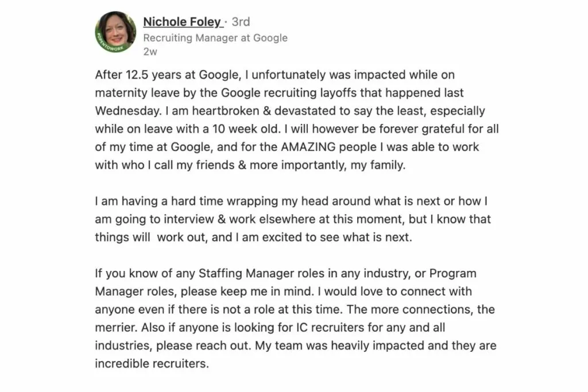This screenshot has width=588, height=392.
Task: Click the #OPENTOWORK banner on the avatar
Action: tap(109, 45)
